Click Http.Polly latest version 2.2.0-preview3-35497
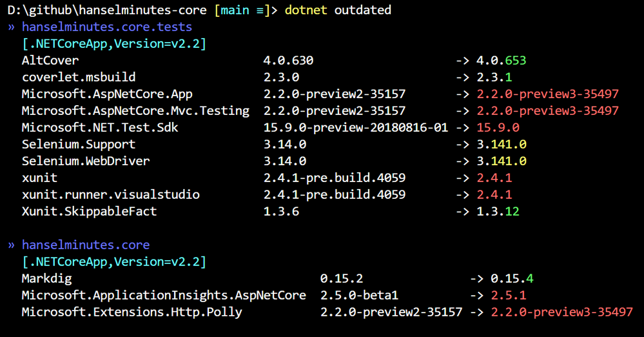 [x=562, y=312]
